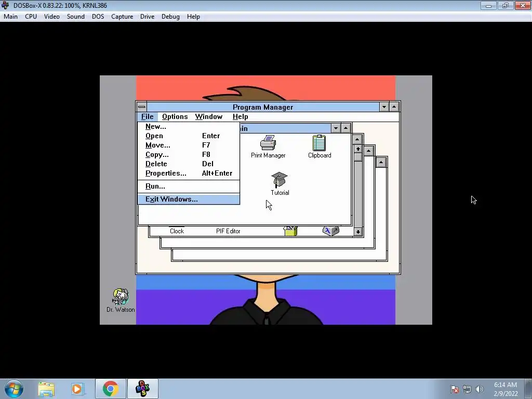The width and height of the screenshot is (532, 399).
Task: Click scrollbar down arrow in Accessories window
Action: coord(358,232)
